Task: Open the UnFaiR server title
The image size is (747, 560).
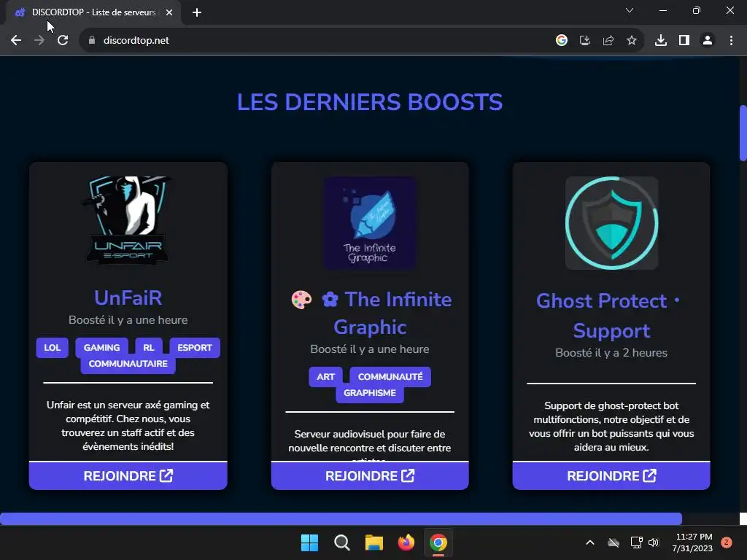Action: click(128, 297)
